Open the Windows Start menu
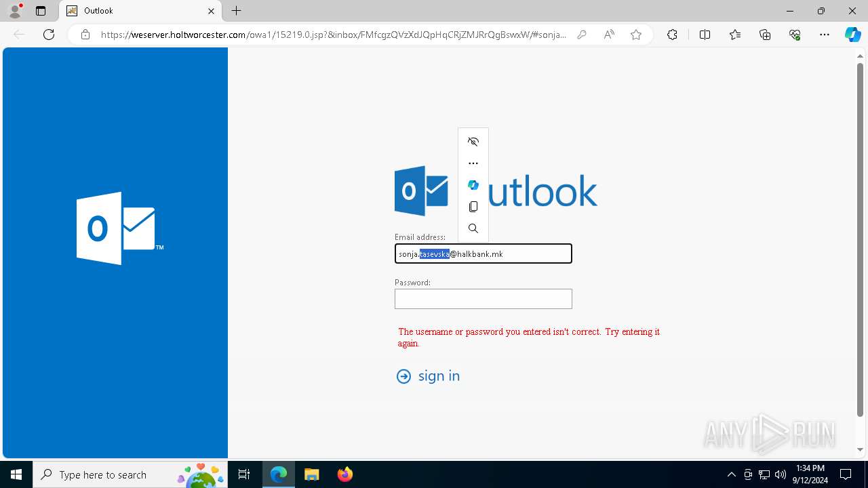 pyautogui.click(x=16, y=474)
